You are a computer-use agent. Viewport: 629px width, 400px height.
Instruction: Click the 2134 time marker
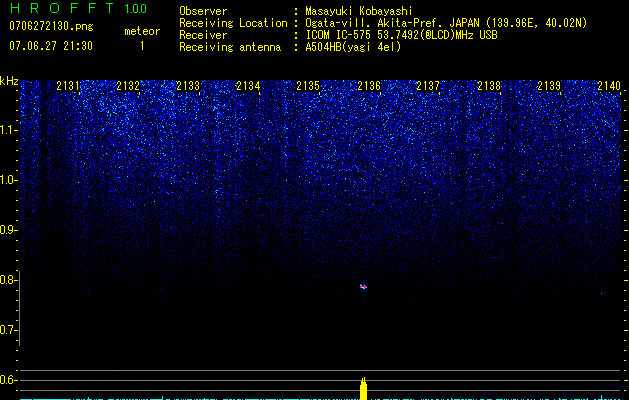pos(248,86)
